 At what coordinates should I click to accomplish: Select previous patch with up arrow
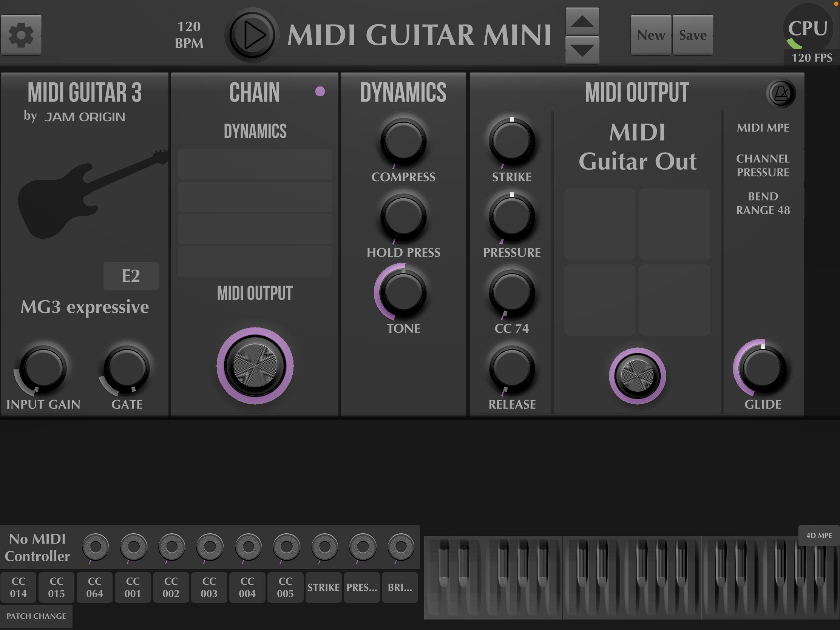coord(582,22)
